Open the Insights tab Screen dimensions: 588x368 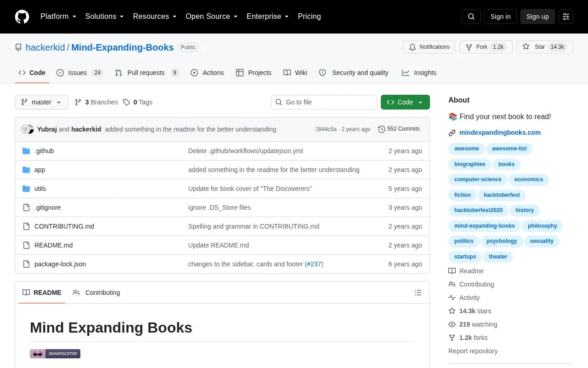419,73
